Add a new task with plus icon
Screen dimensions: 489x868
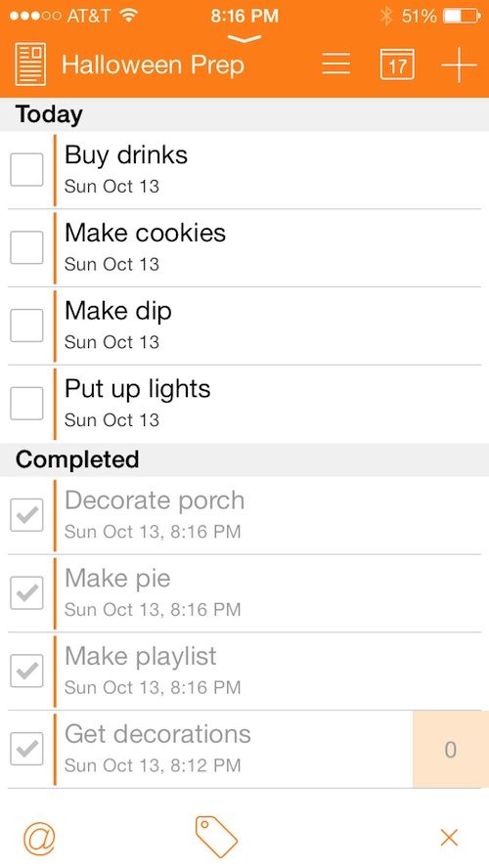(459, 65)
